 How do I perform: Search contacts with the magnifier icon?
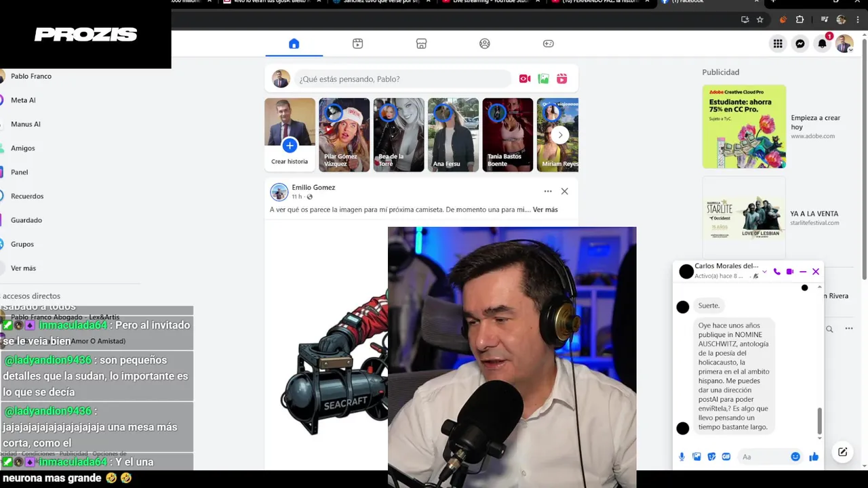coord(829,329)
